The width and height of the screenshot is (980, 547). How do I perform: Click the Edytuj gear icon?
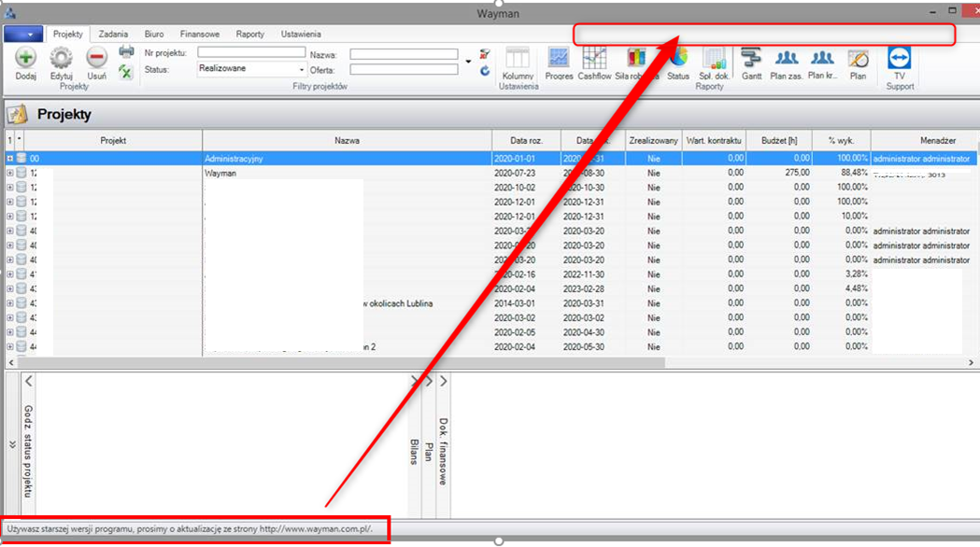click(x=62, y=58)
